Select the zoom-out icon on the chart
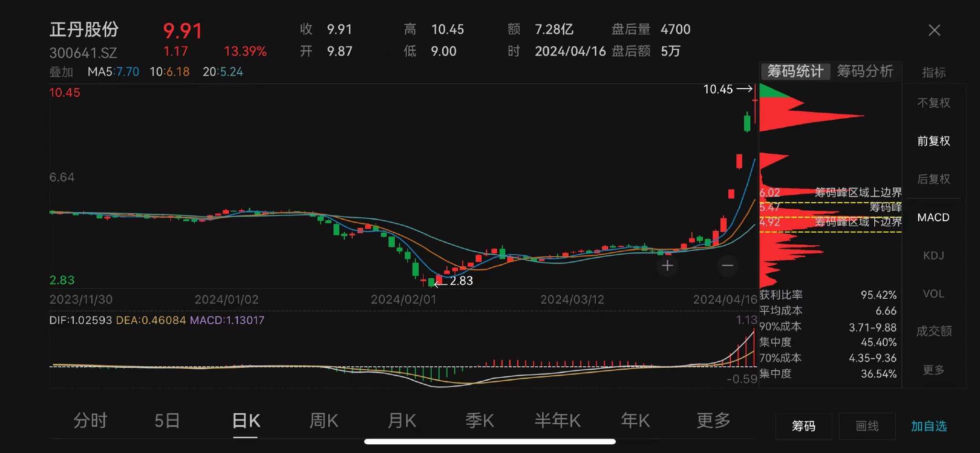The image size is (980, 453). click(x=727, y=265)
